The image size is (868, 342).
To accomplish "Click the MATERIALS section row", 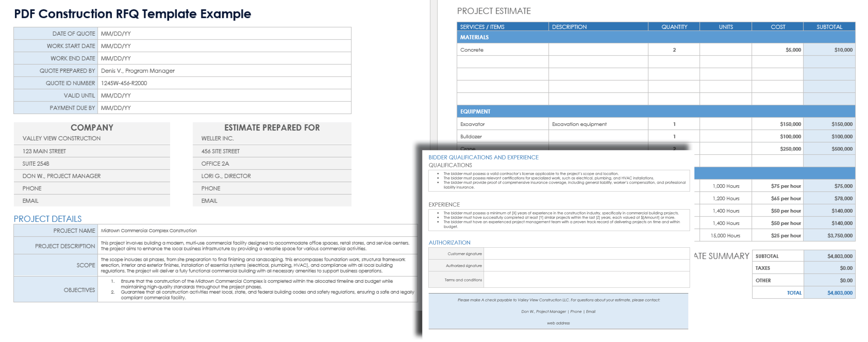I will point(656,37).
